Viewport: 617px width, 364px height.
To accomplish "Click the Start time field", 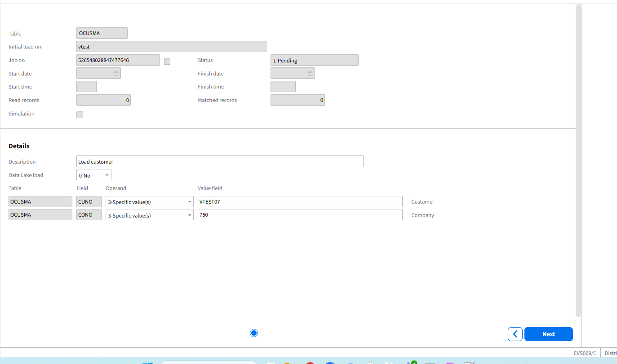I will coord(87,86).
